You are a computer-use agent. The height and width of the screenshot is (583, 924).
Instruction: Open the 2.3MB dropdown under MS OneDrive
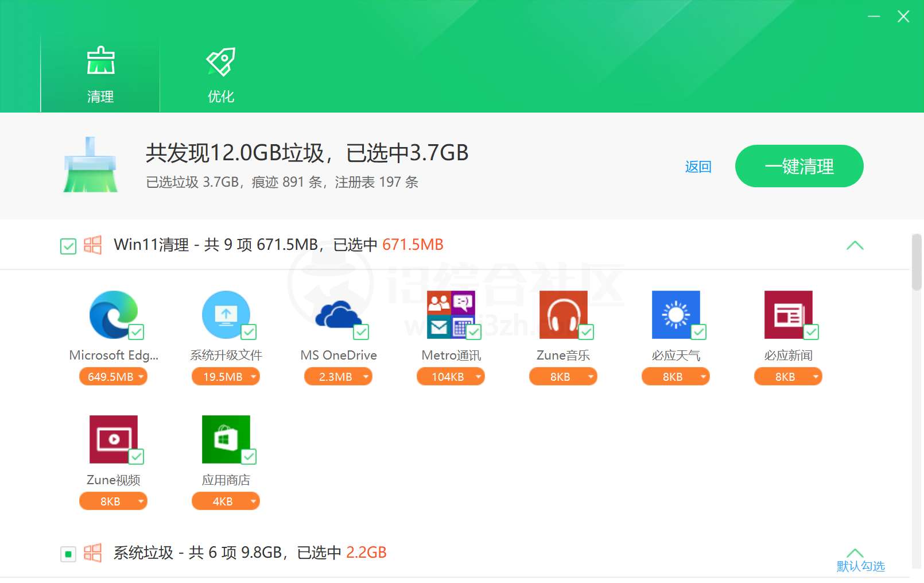(339, 377)
